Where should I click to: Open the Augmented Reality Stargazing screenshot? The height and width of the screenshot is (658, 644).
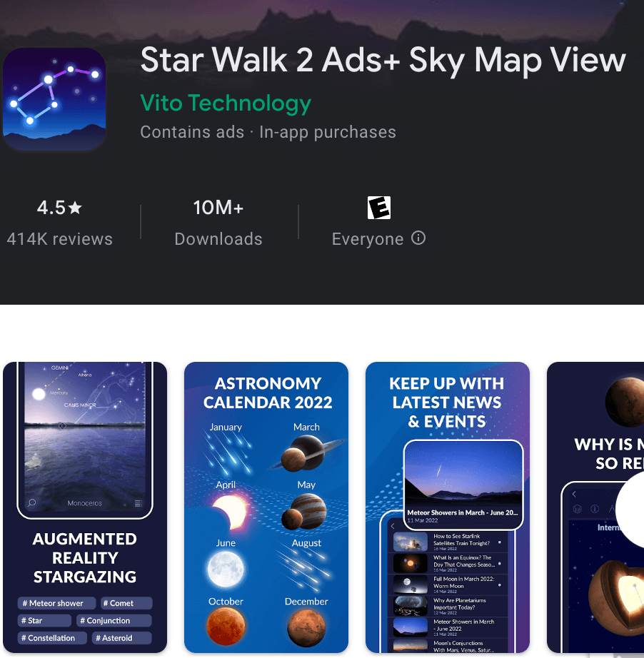[x=85, y=507]
